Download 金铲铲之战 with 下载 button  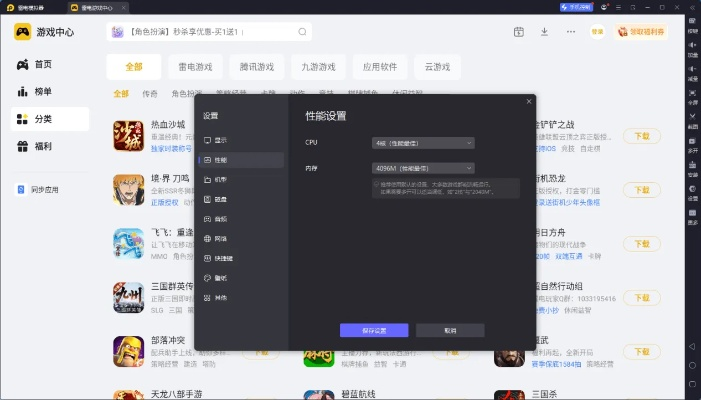[x=642, y=136]
